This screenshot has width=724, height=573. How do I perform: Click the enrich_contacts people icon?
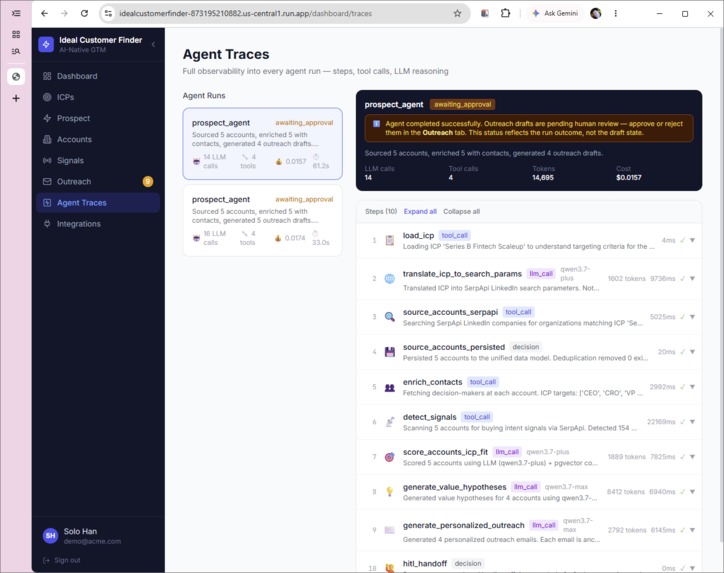tap(390, 387)
